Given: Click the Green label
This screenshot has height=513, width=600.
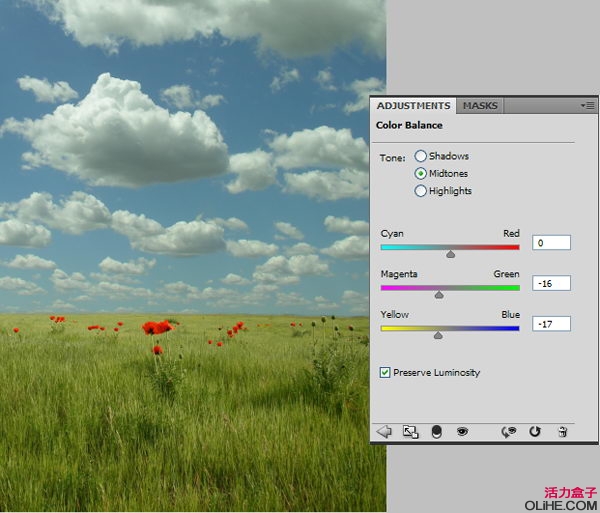Looking at the screenshot, I should pyautogui.click(x=506, y=274).
